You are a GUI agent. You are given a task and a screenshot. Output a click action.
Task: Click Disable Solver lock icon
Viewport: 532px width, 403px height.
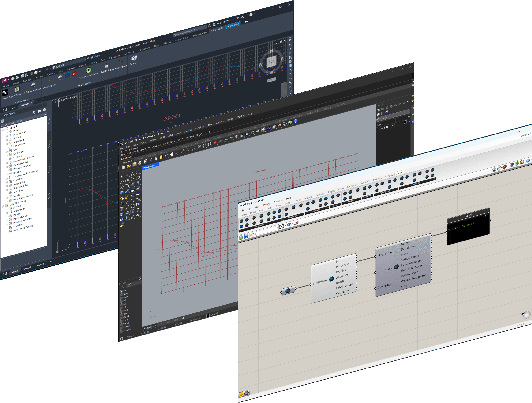107,66
